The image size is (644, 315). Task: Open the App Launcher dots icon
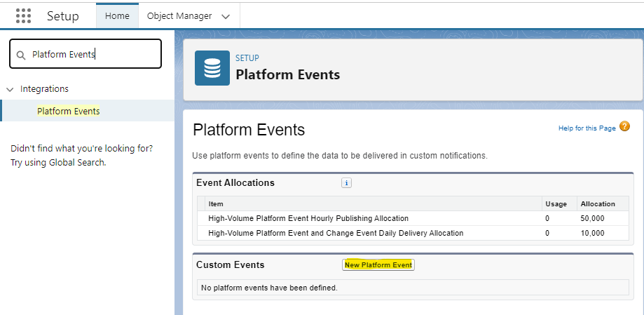[23, 15]
